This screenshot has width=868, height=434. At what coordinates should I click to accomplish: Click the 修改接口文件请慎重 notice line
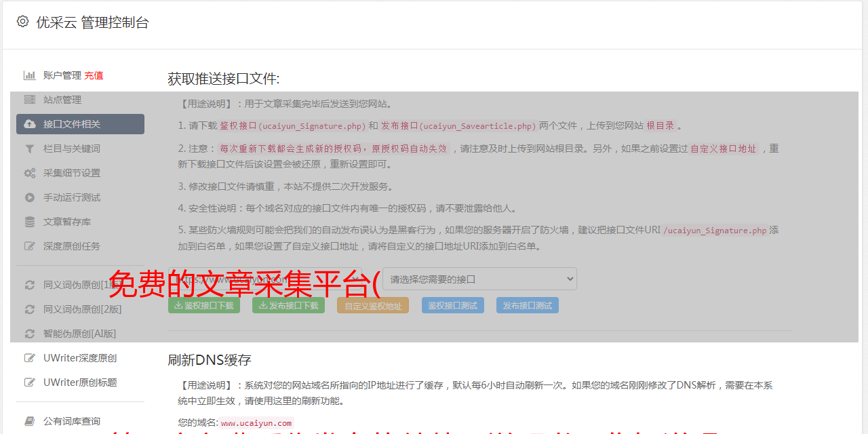[285, 186]
